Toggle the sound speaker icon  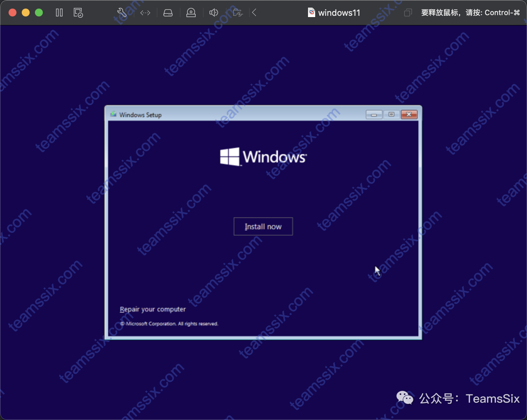pyautogui.click(x=214, y=13)
